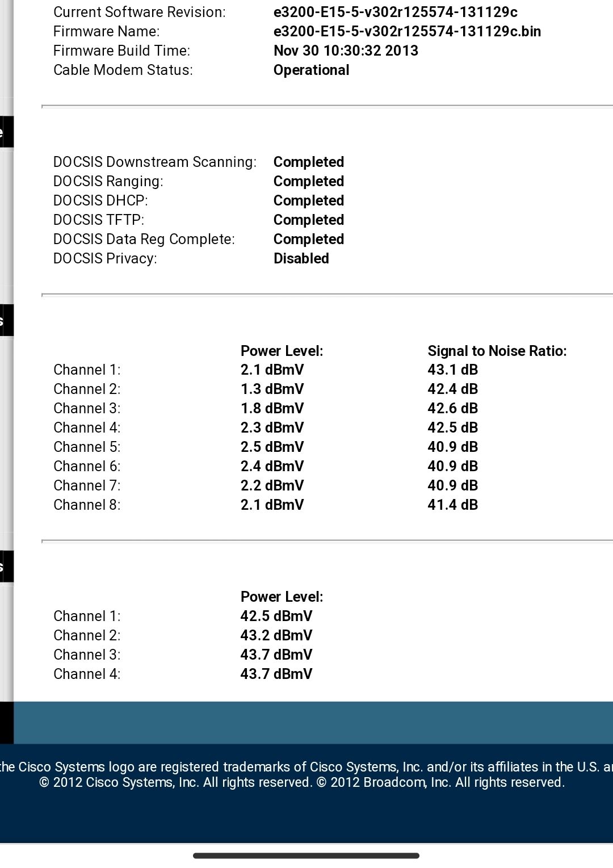Click the 42.5 dB signal to noise value
The image size is (613, 868).
[x=453, y=427]
